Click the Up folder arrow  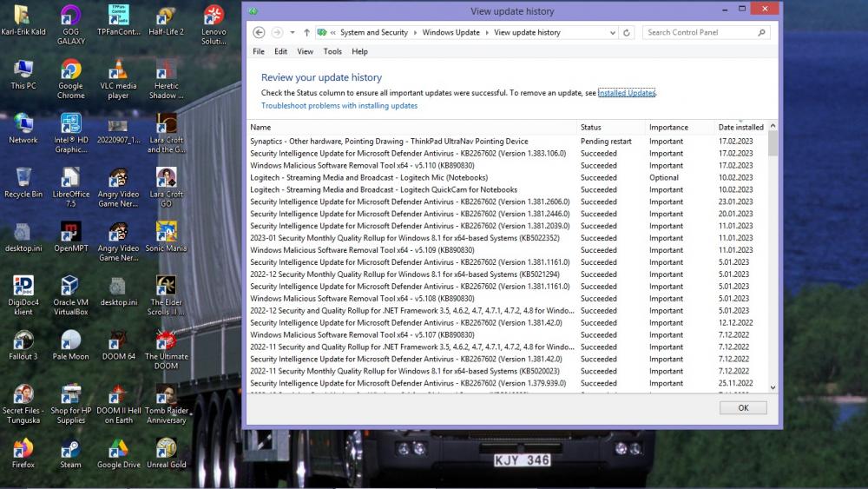coord(306,33)
